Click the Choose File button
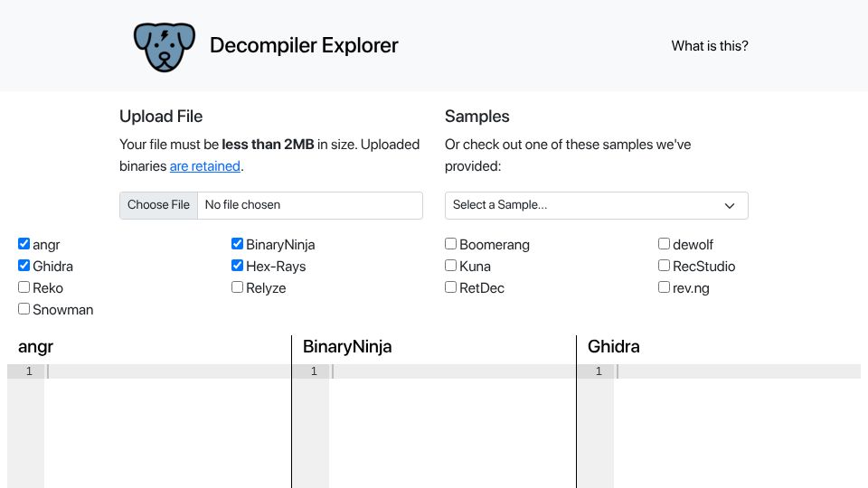The height and width of the screenshot is (488, 868). [158, 205]
